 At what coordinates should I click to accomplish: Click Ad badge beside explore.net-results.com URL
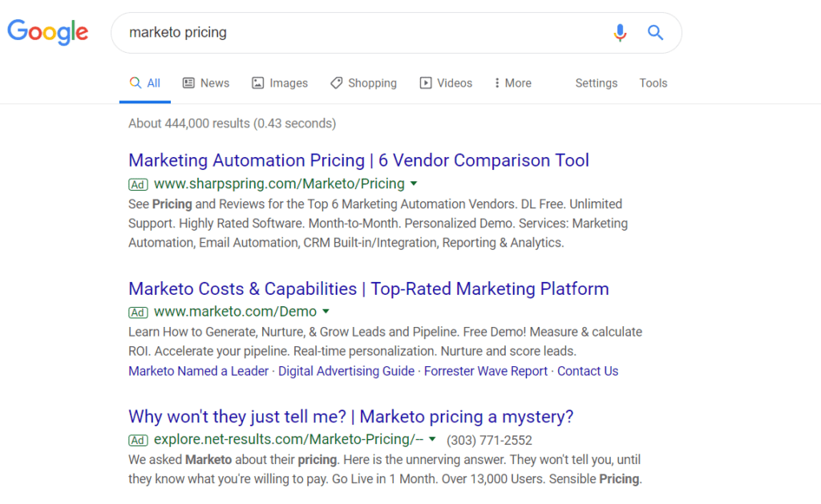138,440
